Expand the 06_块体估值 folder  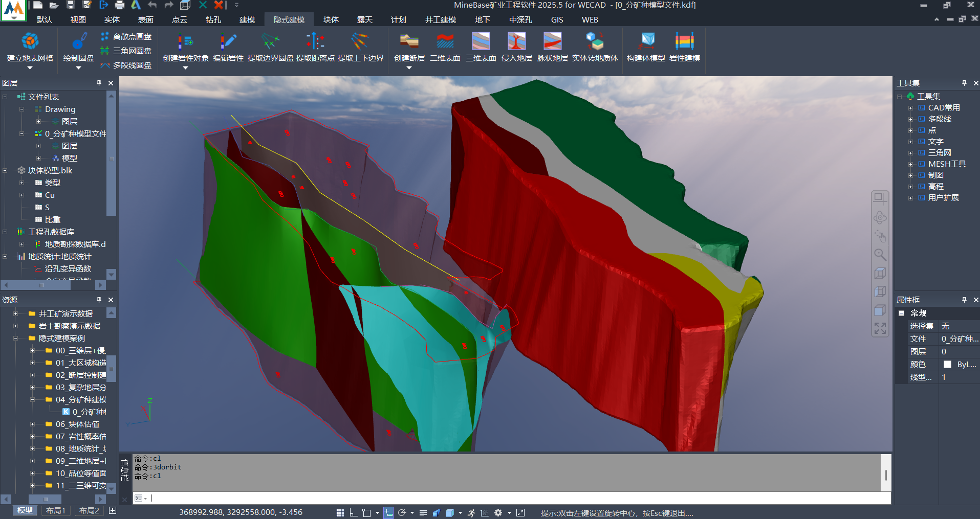click(x=32, y=424)
